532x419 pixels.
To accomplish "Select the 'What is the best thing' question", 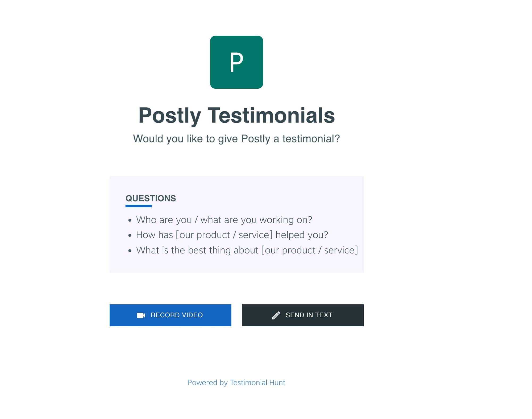I will pos(247,250).
